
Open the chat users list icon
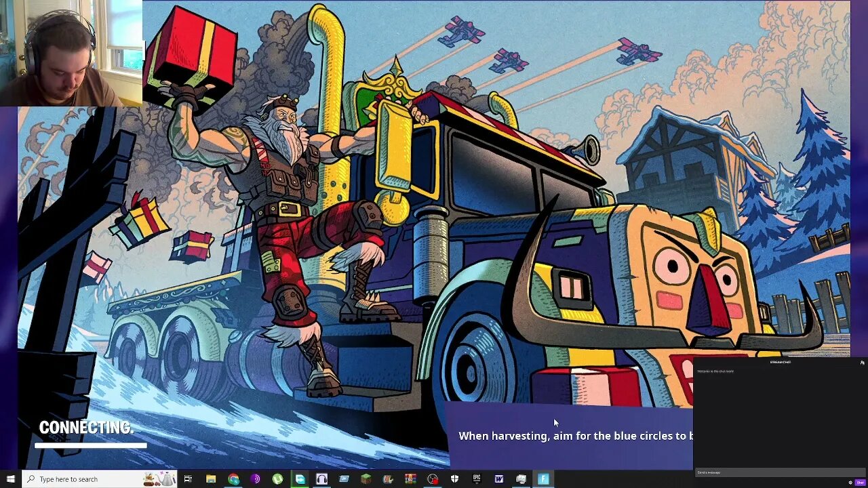coord(862,363)
